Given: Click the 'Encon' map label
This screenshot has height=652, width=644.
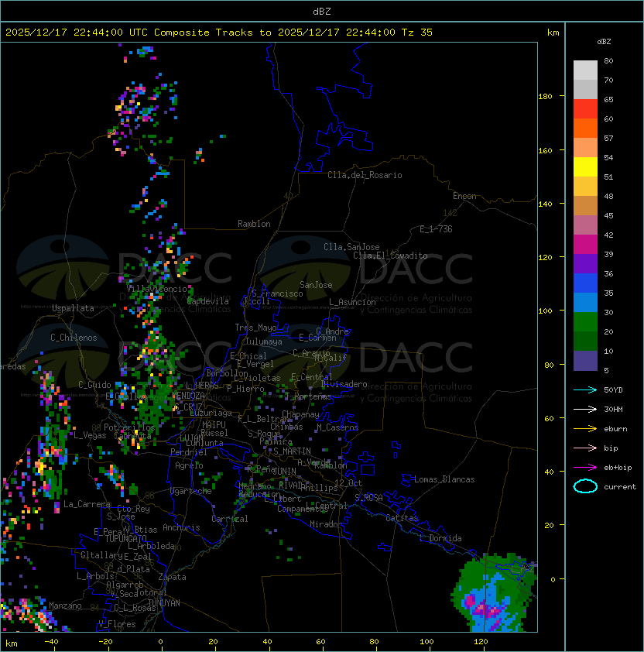Looking at the screenshot, I should [x=464, y=196].
